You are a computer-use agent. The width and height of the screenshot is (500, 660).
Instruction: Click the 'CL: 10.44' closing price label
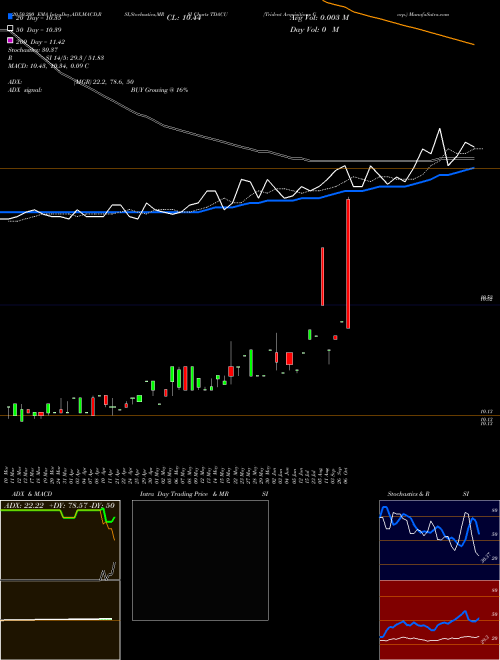184,18
